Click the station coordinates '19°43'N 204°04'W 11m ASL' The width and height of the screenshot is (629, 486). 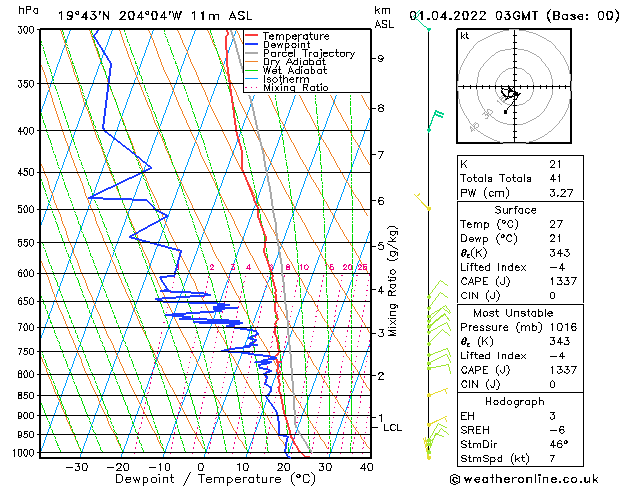coord(155,16)
